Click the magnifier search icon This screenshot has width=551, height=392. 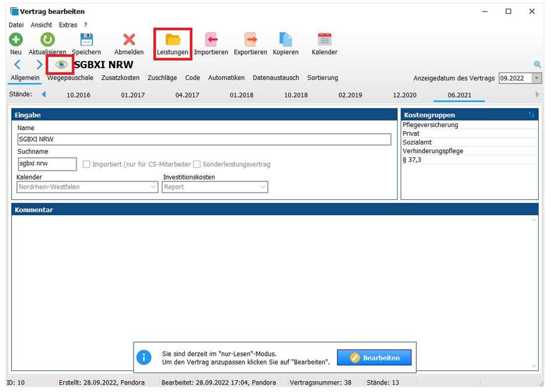(537, 65)
